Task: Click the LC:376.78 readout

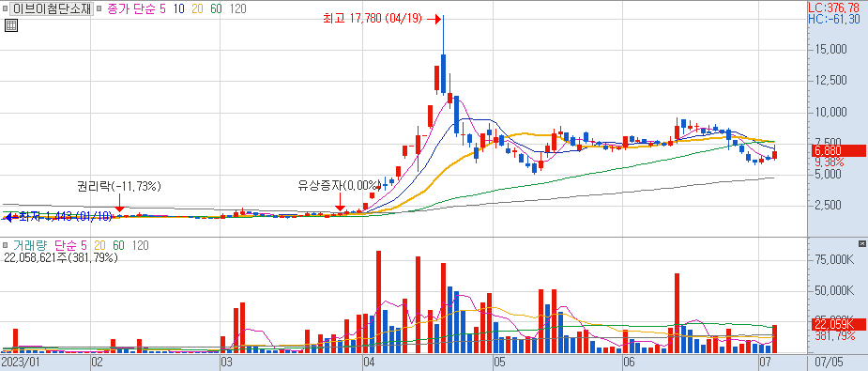Action: [833, 8]
